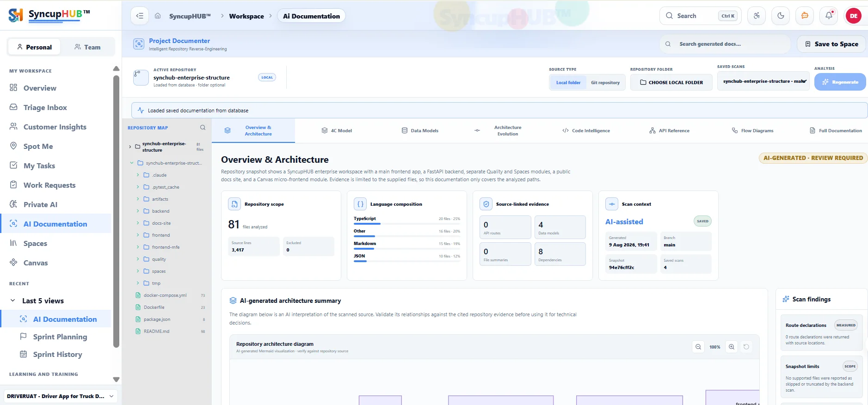
Task: Open the Full Documentation tab
Action: pyautogui.click(x=836, y=131)
